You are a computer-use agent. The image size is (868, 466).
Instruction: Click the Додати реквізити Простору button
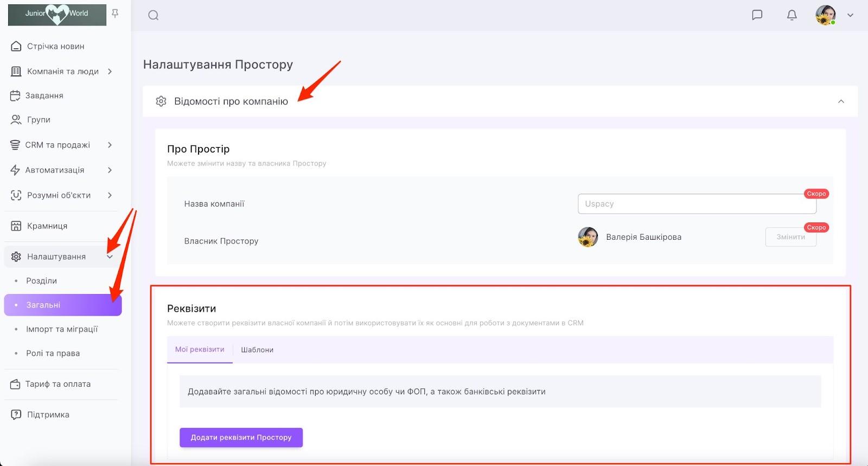click(241, 437)
